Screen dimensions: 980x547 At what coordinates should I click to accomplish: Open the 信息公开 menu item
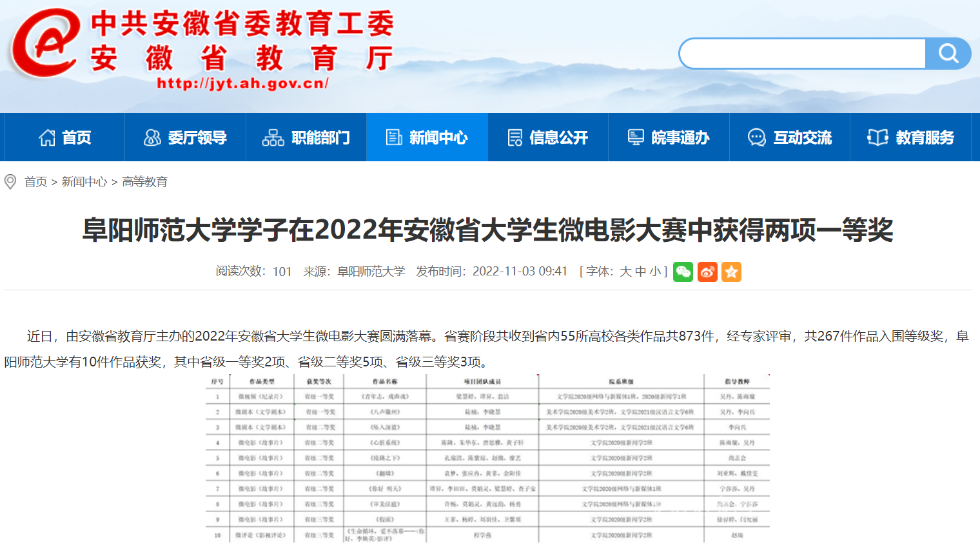[x=548, y=137]
